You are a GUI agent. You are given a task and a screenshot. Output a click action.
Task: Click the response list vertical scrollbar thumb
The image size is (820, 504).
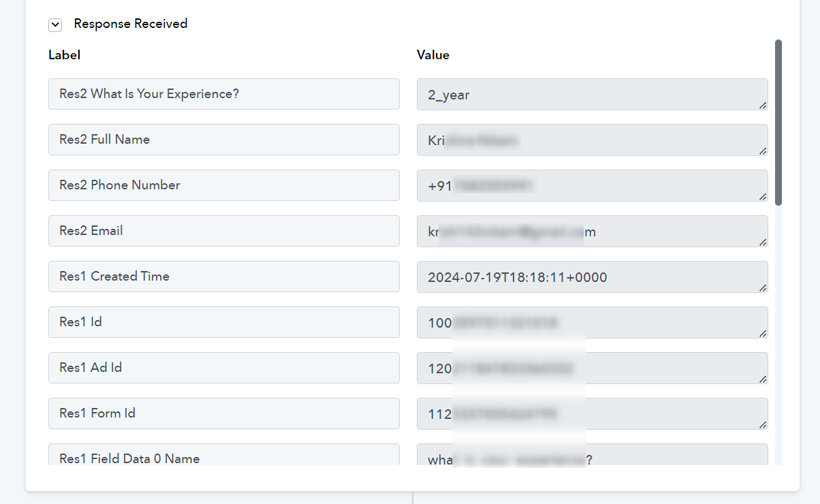pyautogui.click(x=778, y=122)
